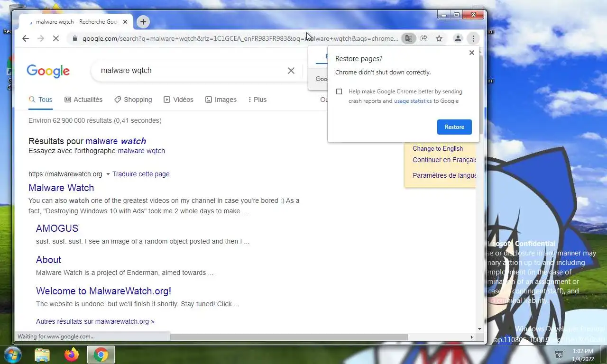
Task: Open the taskbar clock and date
Action: [583, 355]
